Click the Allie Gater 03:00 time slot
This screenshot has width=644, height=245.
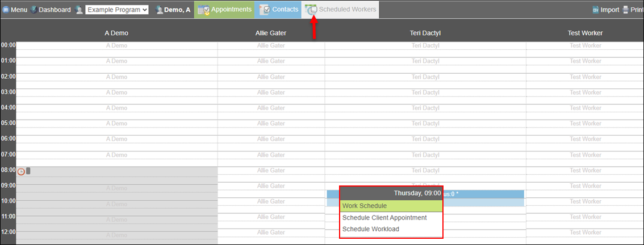[271, 92]
